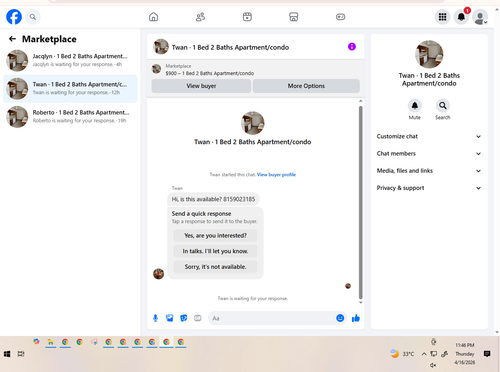Viewport: 500px width, 372px height.
Task: Expand the Privacy & support section
Action: [x=429, y=188]
